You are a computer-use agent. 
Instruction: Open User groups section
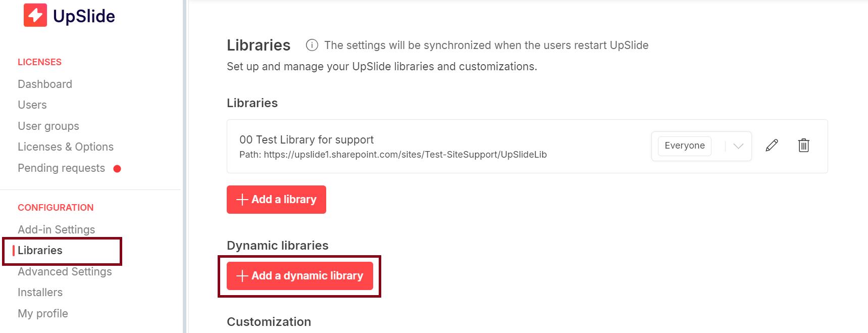click(x=48, y=126)
